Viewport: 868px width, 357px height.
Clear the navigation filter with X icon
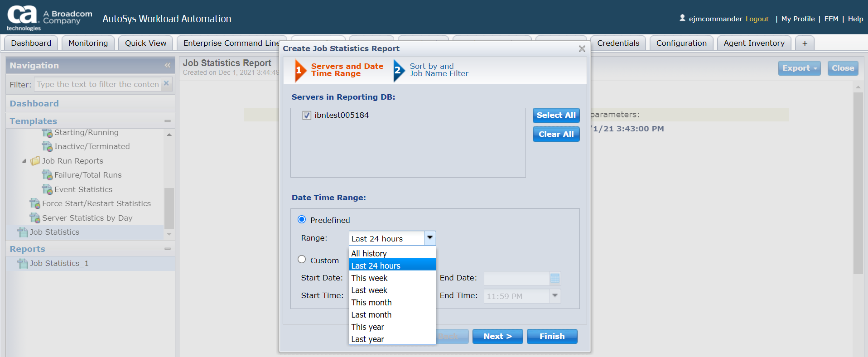pos(166,83)
